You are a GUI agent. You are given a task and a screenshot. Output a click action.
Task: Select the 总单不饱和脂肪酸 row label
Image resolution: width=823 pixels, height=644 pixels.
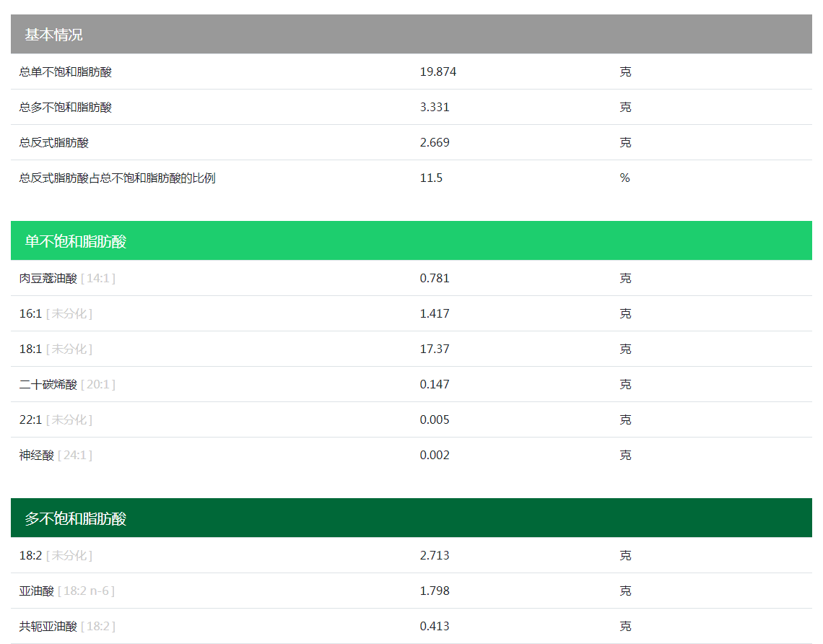(x=66, y=72)
